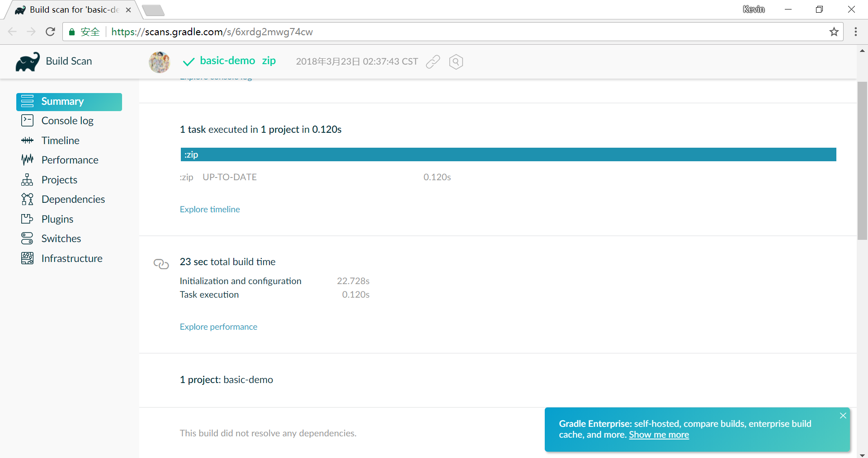
Task: Click the user avatar picture in header
Action: [x=160, y=62]
